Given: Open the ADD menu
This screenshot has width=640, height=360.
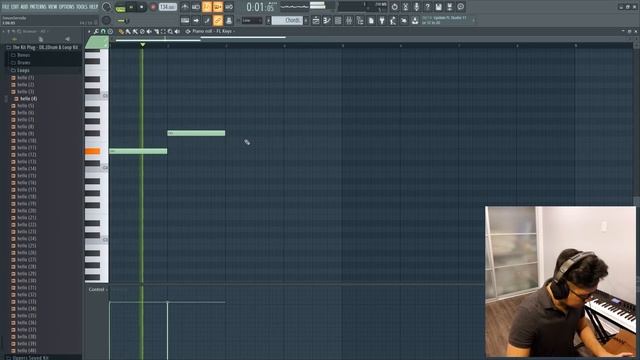Looking at the screenshot, I should pyautogui.click(x=24, y=7).
